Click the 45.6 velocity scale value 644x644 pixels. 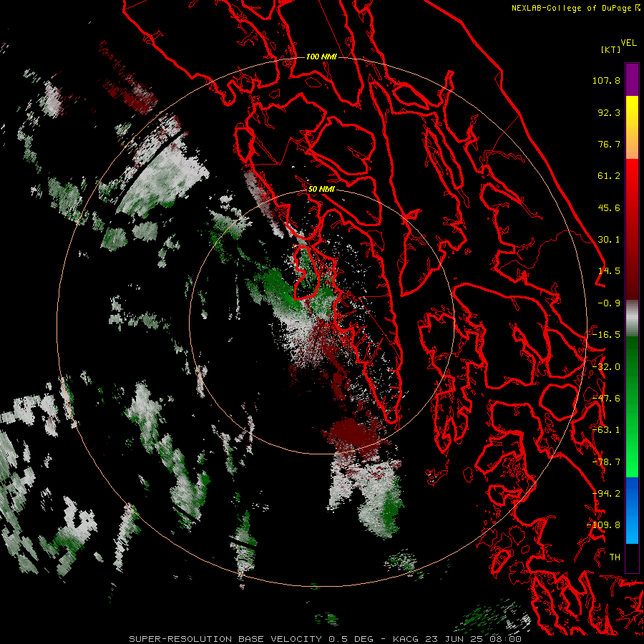[x=609, y=208]
